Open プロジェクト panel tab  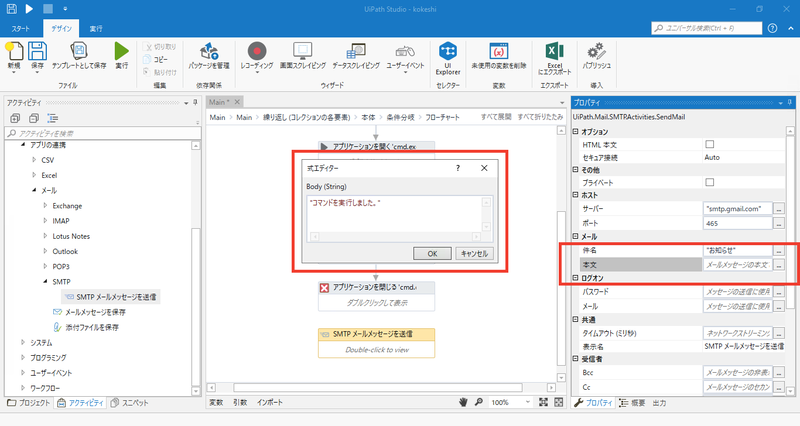coord(29,403)
